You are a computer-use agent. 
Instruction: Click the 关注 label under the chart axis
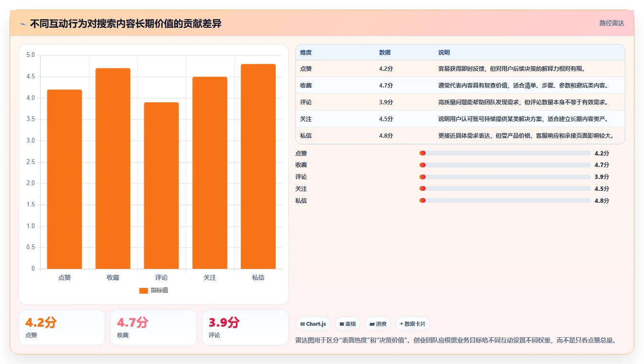(210, 277)
